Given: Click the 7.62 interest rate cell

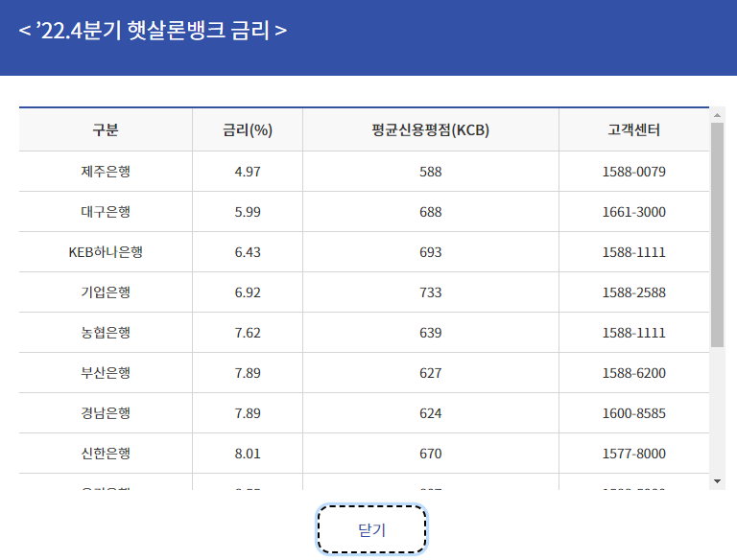Looking at the screenshot, I should [248, 333].
